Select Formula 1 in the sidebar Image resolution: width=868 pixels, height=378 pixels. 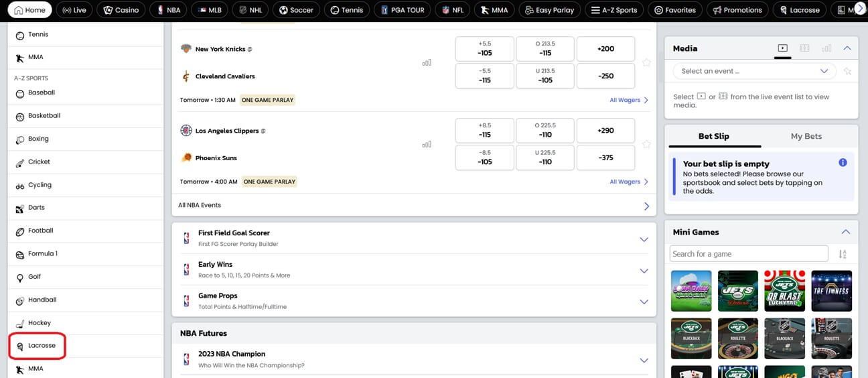(86, 254)
